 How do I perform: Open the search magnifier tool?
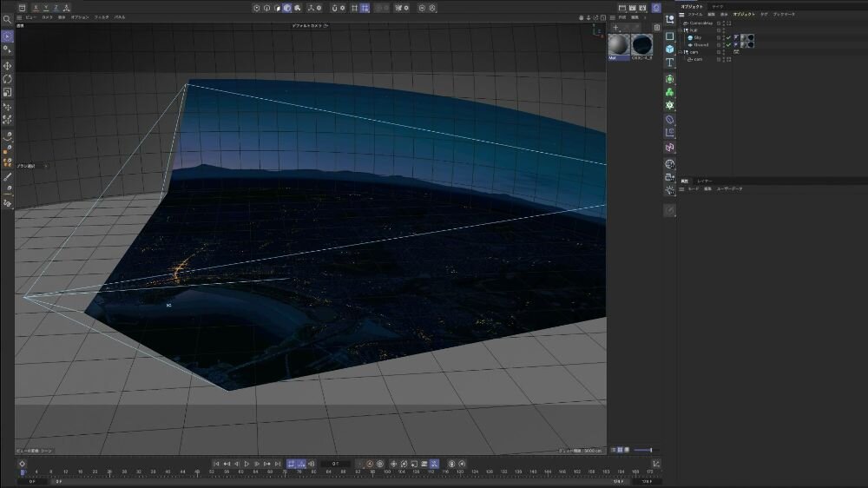(x=7, y=19)
